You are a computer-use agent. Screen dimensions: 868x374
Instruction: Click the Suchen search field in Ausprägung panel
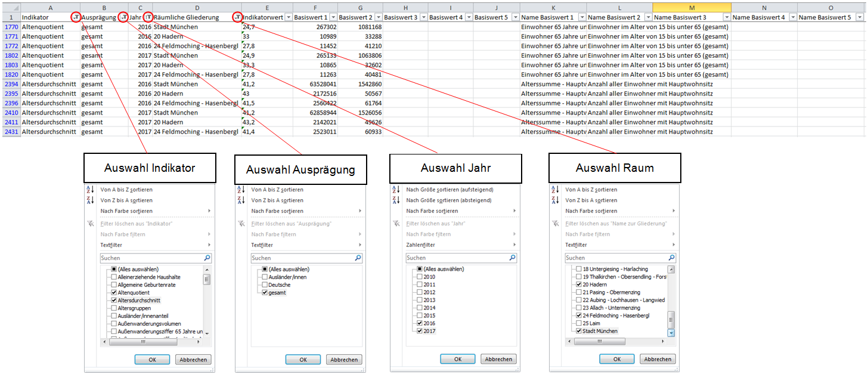[301, 258]
